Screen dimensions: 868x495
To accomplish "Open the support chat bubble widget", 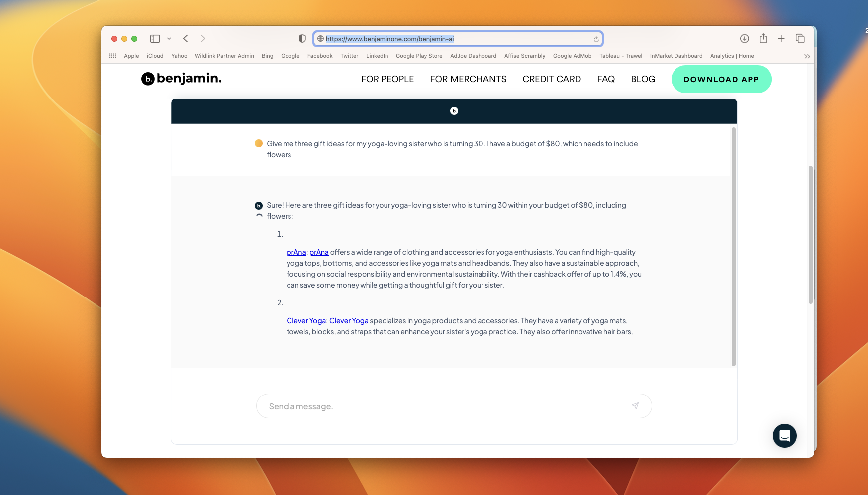I will [x=785, y=436].
